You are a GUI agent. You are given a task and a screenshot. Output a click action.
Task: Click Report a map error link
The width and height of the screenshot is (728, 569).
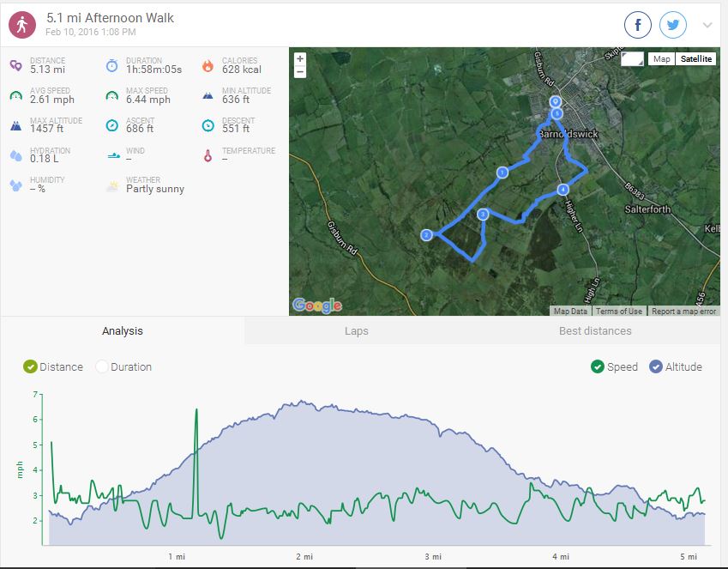pos(683,312)
